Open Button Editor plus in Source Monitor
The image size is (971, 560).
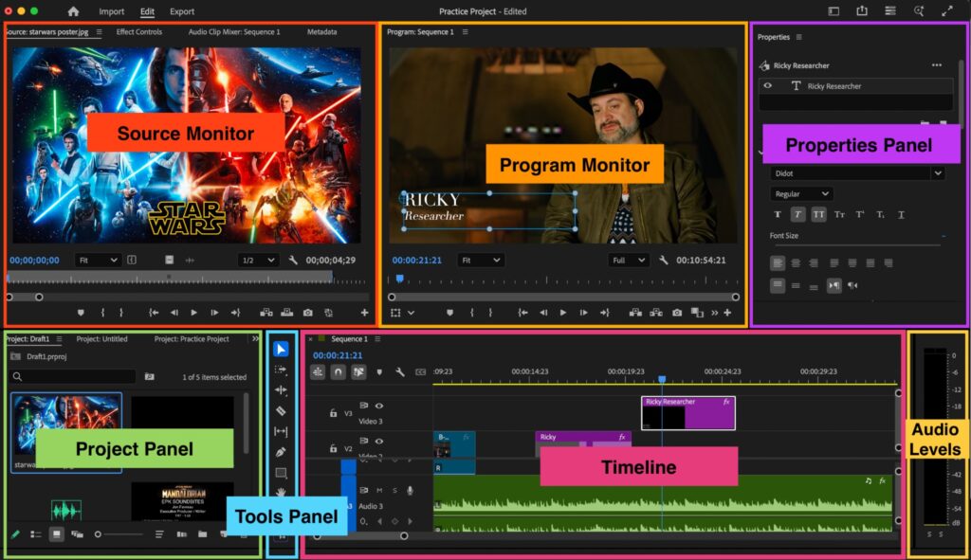364,313
